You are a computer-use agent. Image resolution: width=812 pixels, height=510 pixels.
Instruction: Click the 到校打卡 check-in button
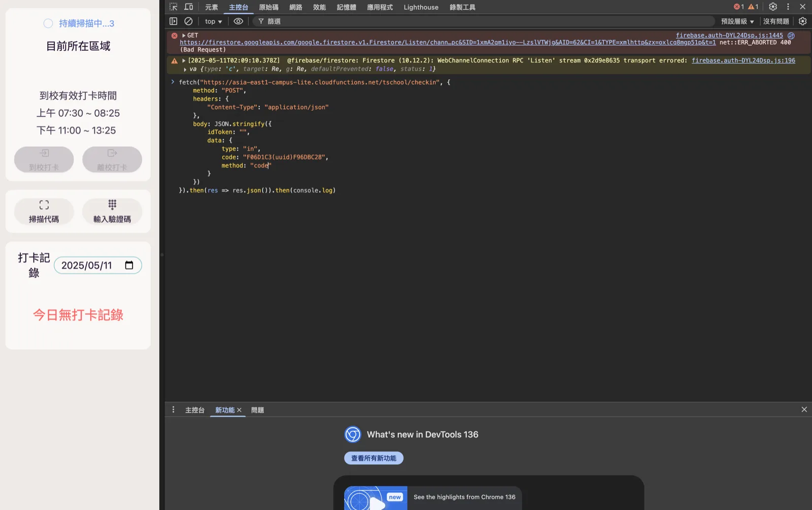(44, 160)
